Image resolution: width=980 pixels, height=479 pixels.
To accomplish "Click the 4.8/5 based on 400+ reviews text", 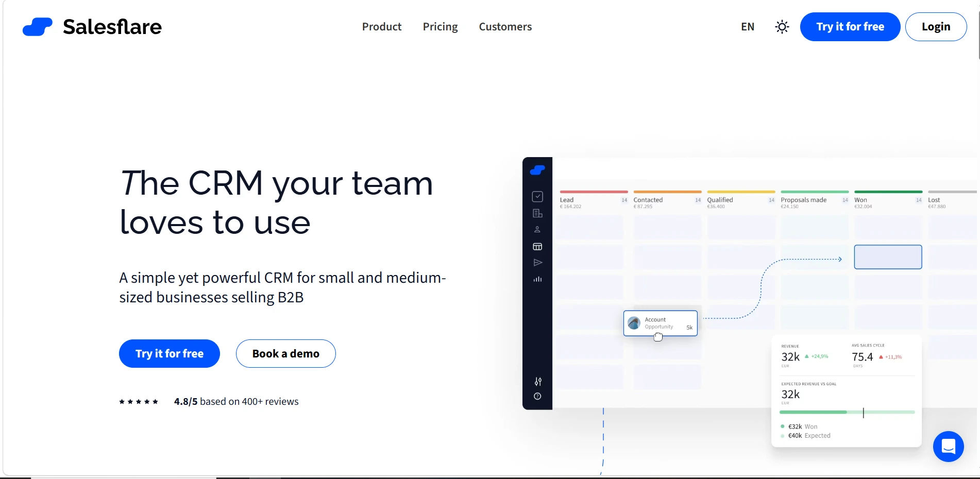I will tap(236, 402).
